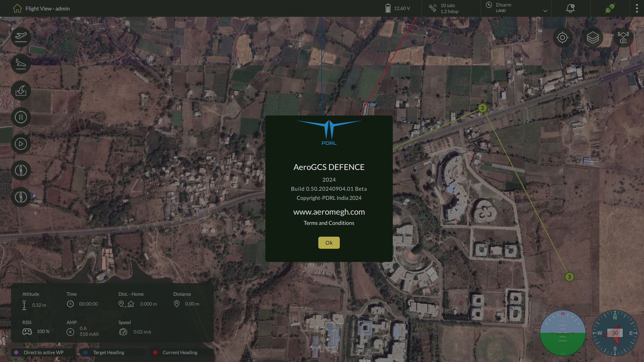The image size is (644, 362).
Task: Click the artificial horizon attitude indicator
Action: [x=563, y=333]
